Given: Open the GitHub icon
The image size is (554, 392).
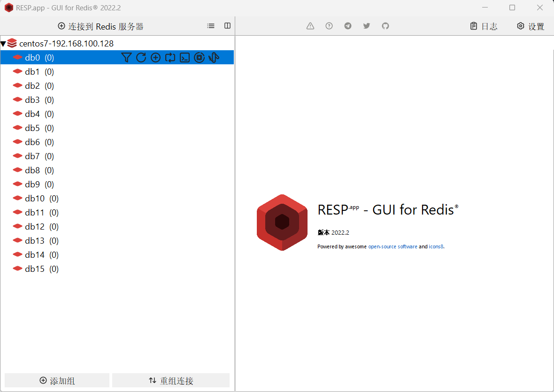Looking at the screenshot, I should pyautogui.click(x=385, y=26).
